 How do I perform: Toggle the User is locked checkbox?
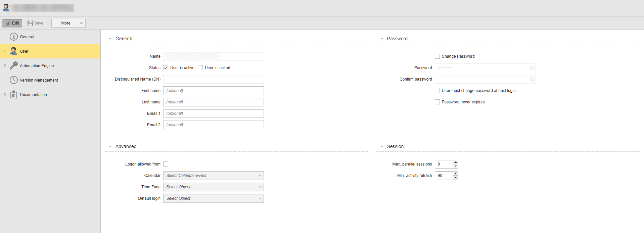(200, 68)
